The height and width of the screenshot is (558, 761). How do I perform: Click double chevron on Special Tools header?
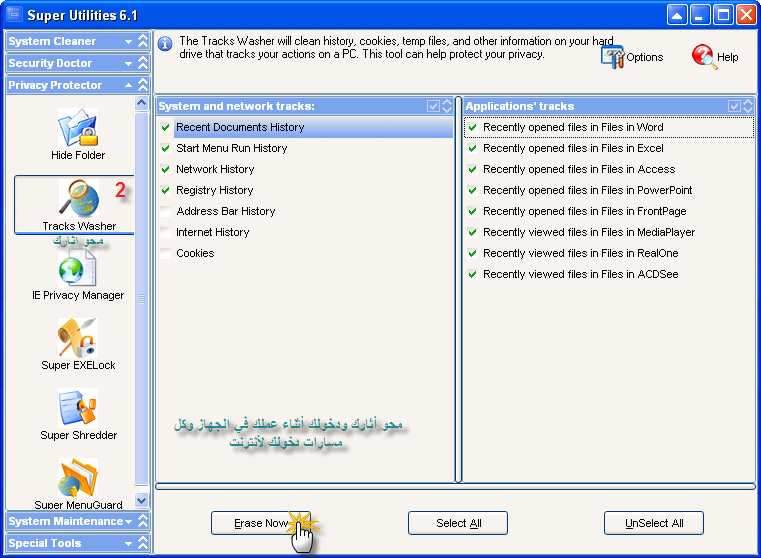(143, 543)
